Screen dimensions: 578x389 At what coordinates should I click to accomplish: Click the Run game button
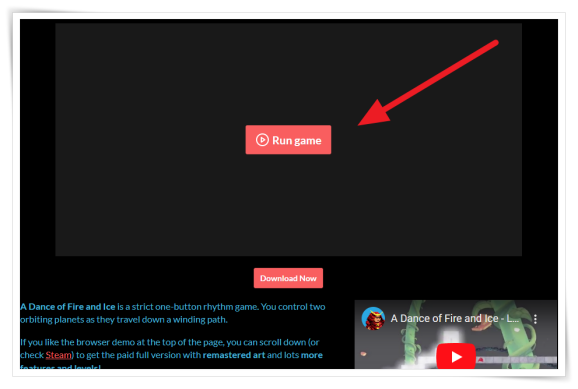(x=288, y=140)
